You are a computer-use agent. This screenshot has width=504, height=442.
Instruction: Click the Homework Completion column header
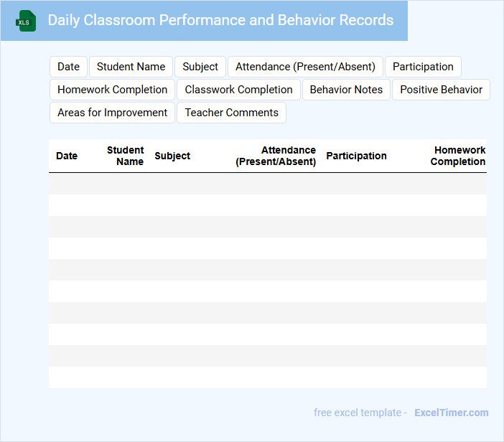pyautogui.click(x=459, y=156)
